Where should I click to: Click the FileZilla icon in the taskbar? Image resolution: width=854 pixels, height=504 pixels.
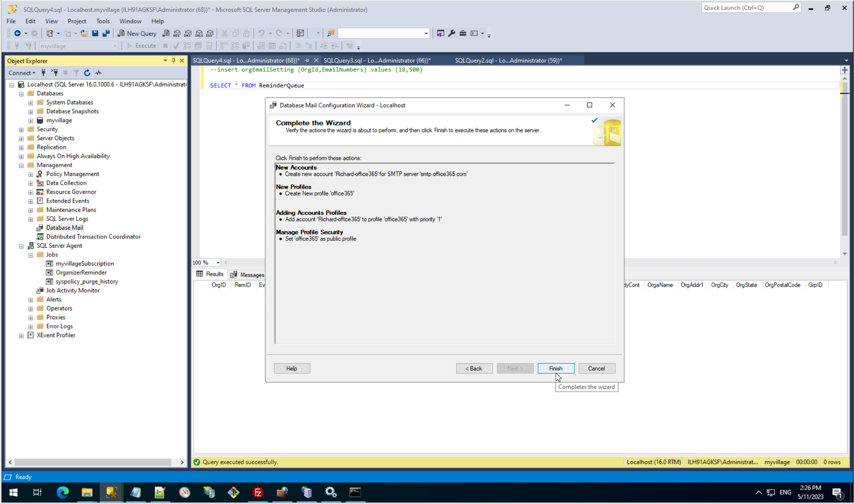pyautogui.click(x=258, y=492)
